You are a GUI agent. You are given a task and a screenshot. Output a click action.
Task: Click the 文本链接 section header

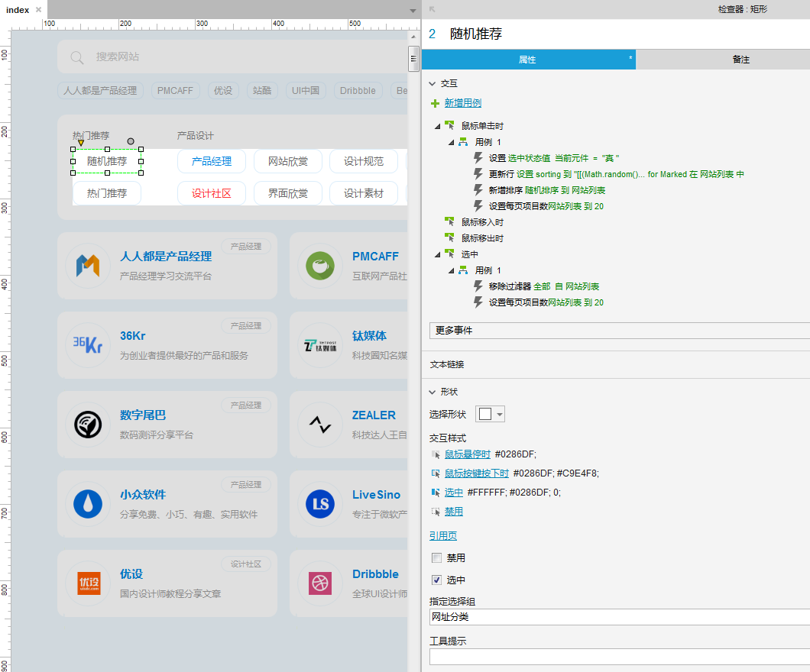click(447, 364)
